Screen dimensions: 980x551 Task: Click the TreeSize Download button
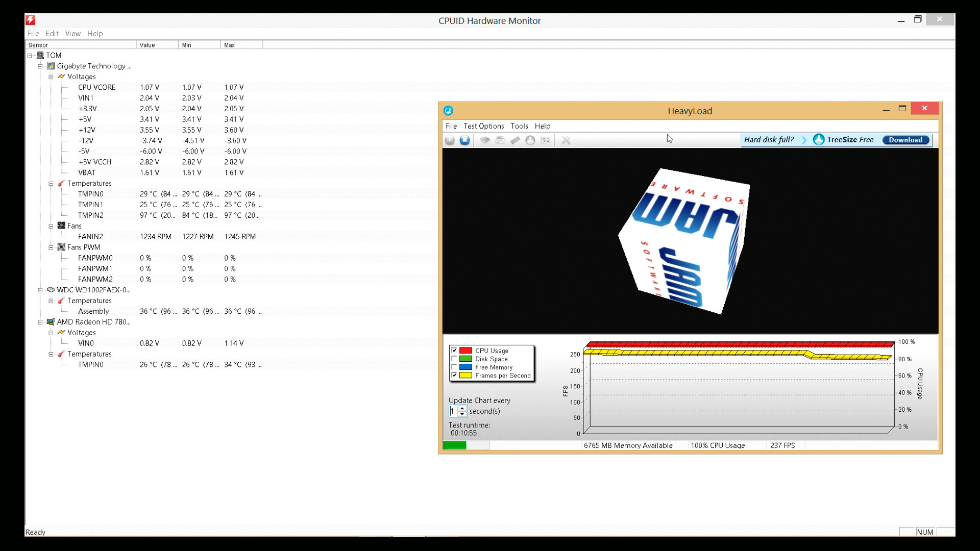905,140
